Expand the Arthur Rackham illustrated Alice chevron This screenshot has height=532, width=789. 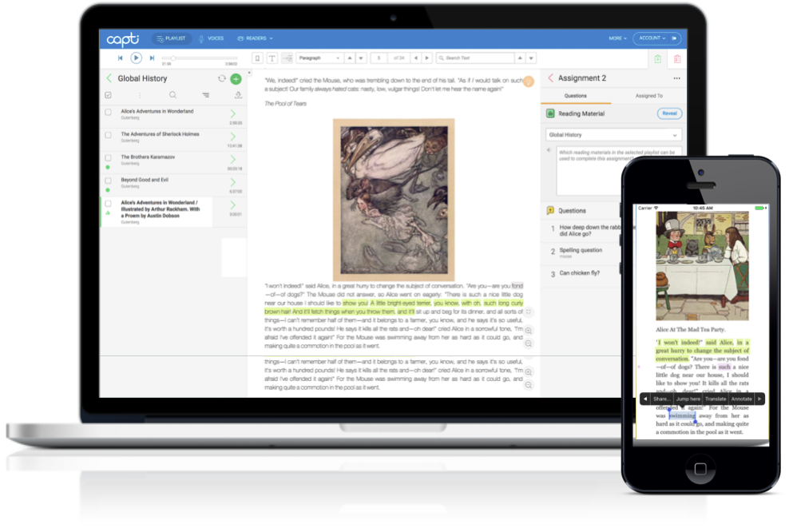(x=233, y=204)
